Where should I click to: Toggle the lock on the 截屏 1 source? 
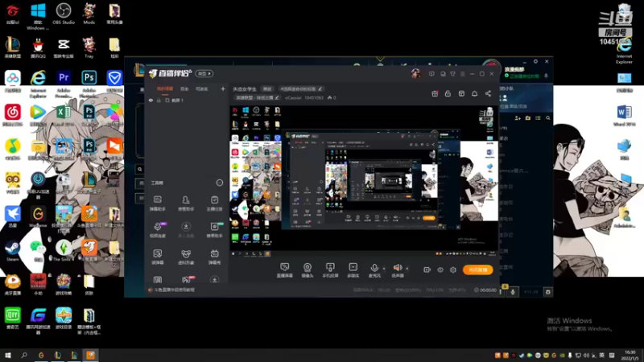pos(159,100)
